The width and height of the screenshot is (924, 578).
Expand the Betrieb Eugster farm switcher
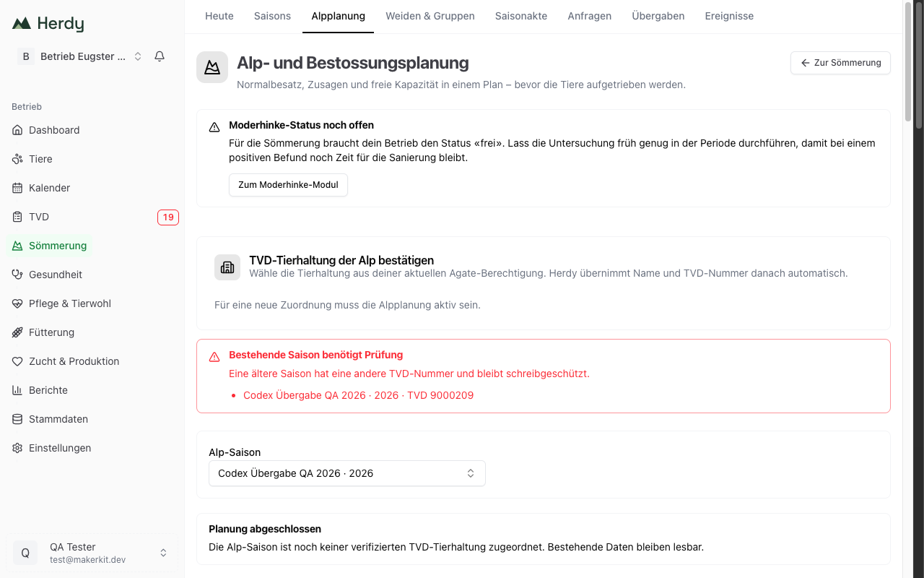(80, 56)
